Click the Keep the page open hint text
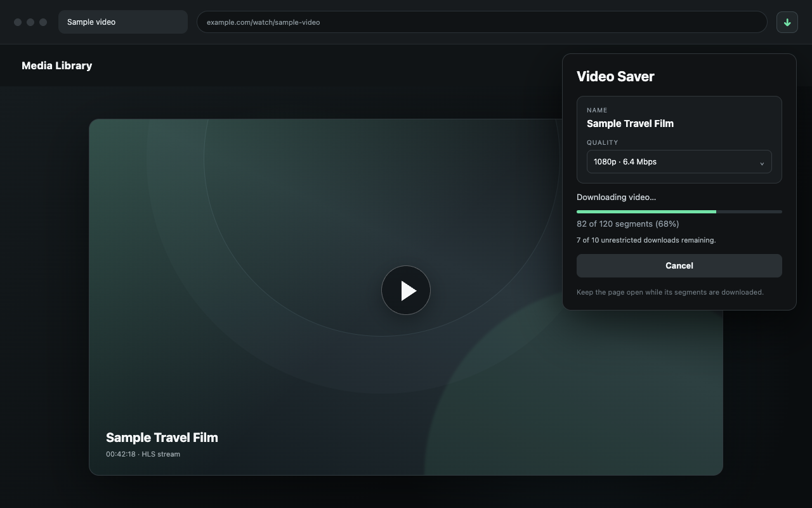Image resolution: width=812 pixels, height=508 pixels. pos(670,293)
